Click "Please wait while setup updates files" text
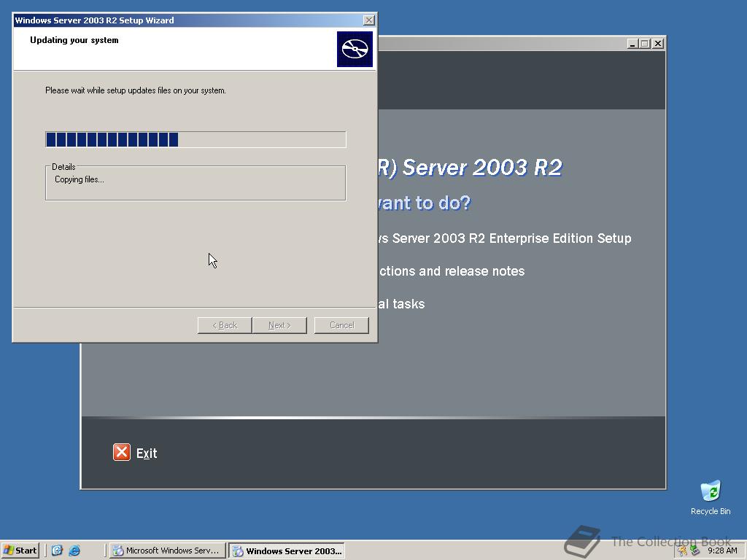 click(x=135, y=90)
